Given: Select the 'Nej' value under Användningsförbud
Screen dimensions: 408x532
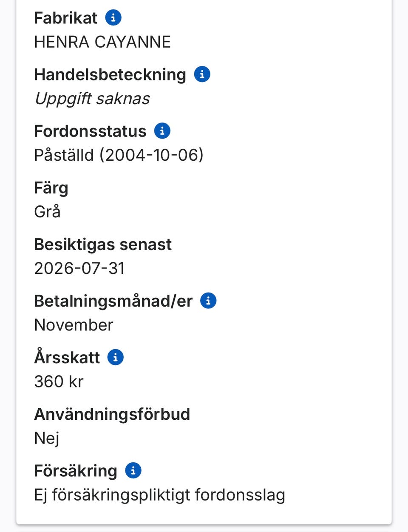Looking at the screenshot, I should 46,438.
